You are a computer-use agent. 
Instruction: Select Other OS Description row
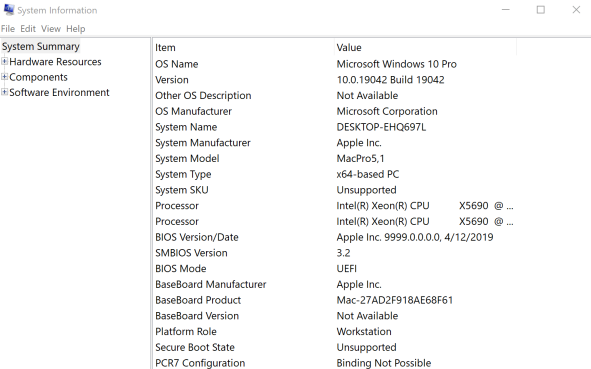pos(203,96)
